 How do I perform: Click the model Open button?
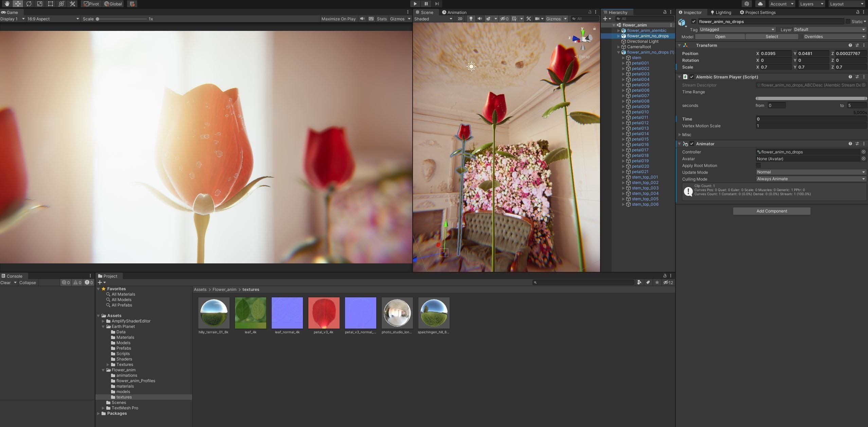[720, 37]
